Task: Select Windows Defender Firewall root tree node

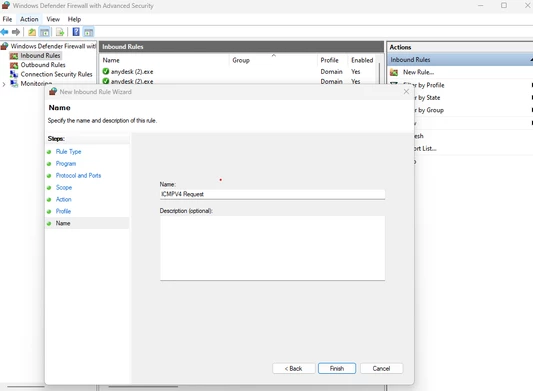Action: (x=53, y=46)
